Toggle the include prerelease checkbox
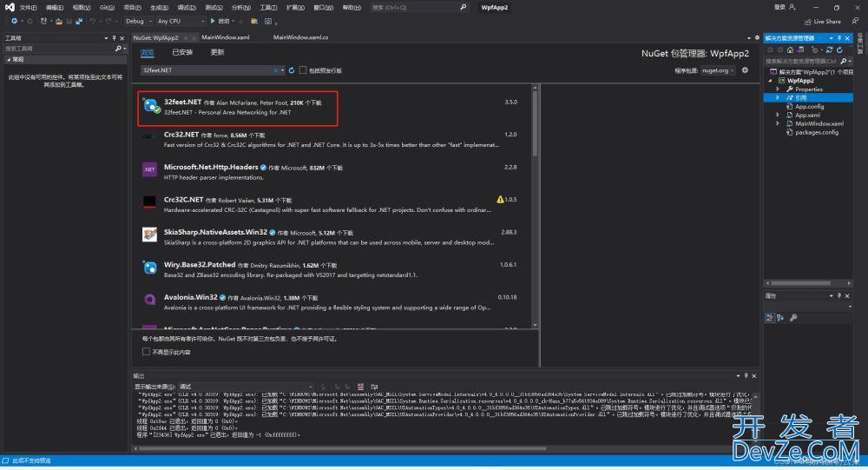Image resolution: width=868 pixels, height=470 pixels. pos(303,70)
